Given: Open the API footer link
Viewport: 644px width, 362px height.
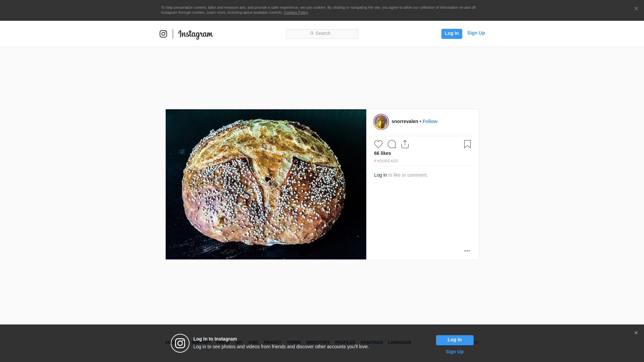Looking at the screenshot, I should pos(239,343).
